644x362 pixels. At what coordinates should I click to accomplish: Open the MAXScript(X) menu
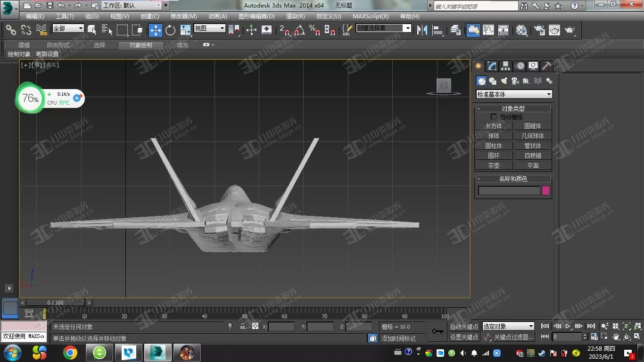click(x=371, y=16)
